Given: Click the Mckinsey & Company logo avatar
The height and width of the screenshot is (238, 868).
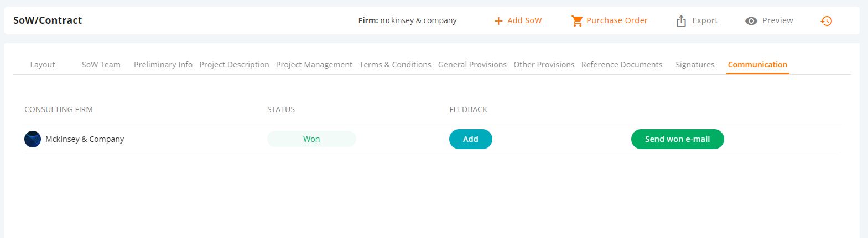Looking at the screenshot, I should click(x=33, y=139).
